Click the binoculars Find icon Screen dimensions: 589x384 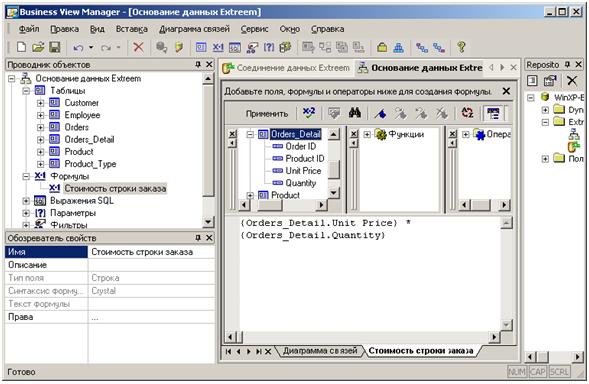coord(355,113)
